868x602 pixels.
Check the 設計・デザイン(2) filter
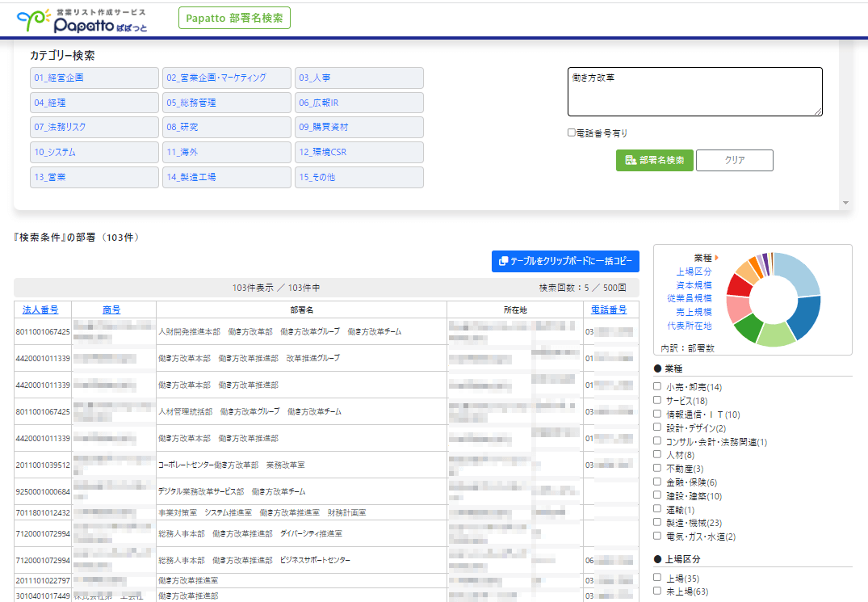tap(657, 427)
